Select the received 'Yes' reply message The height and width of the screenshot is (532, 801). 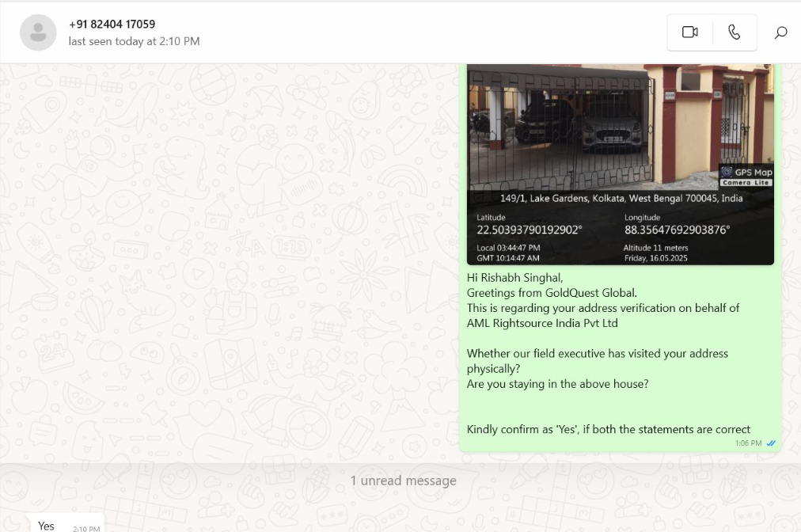pyautogui.click(x=47, y=526)
